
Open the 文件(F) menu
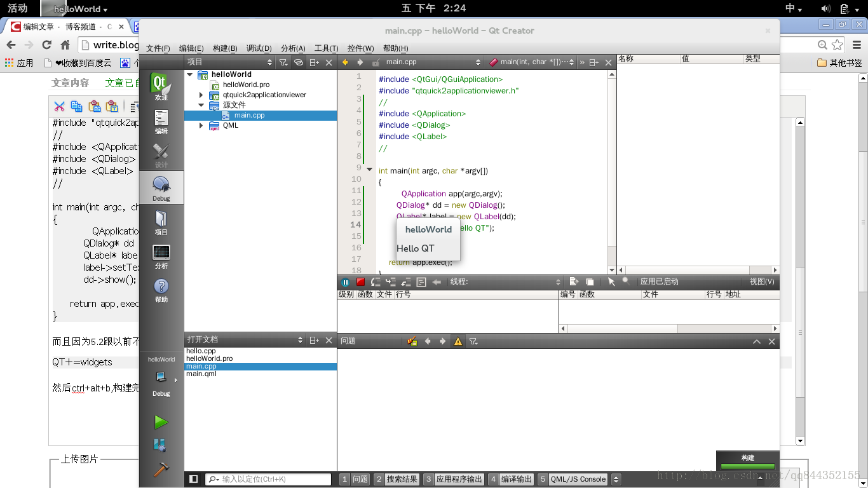158,48
